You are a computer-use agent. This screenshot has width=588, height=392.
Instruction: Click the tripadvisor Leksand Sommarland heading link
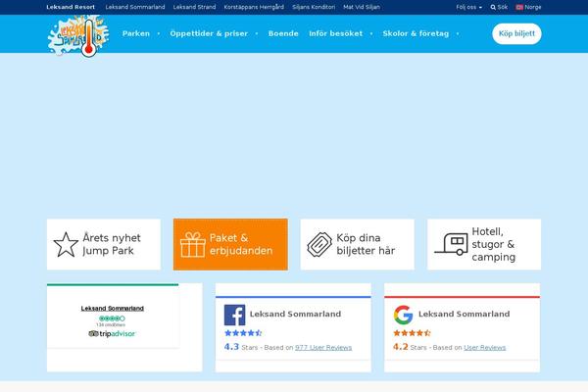click(x=113, y=309)
